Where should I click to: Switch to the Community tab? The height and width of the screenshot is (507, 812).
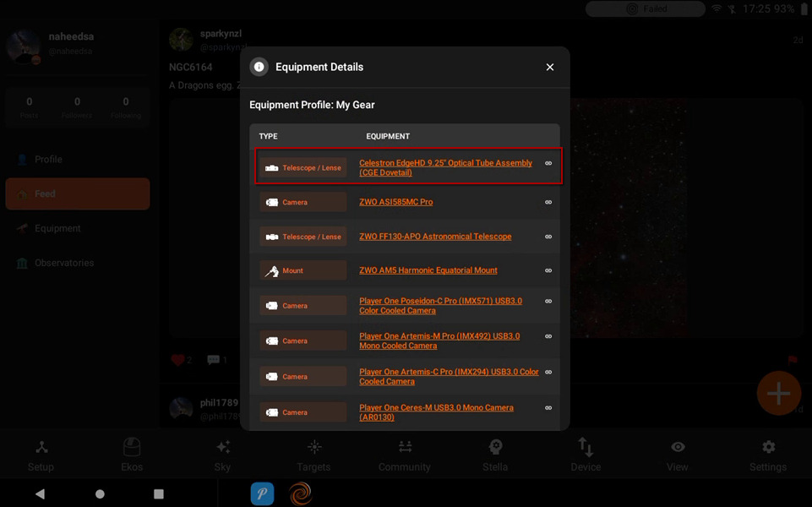coord(405,455)
